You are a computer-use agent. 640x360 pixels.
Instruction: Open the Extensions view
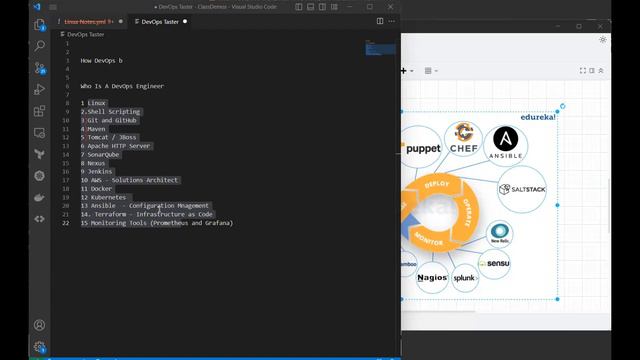pos(40,111)
